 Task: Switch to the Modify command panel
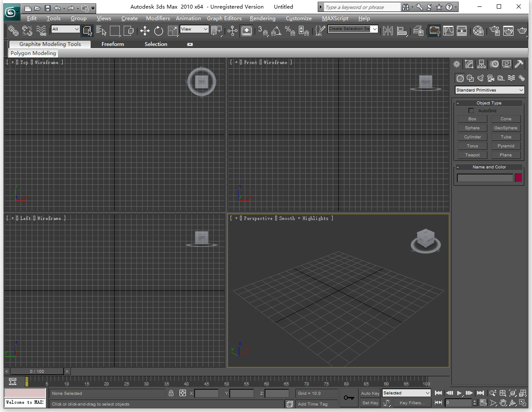click(x=469, y=64)
